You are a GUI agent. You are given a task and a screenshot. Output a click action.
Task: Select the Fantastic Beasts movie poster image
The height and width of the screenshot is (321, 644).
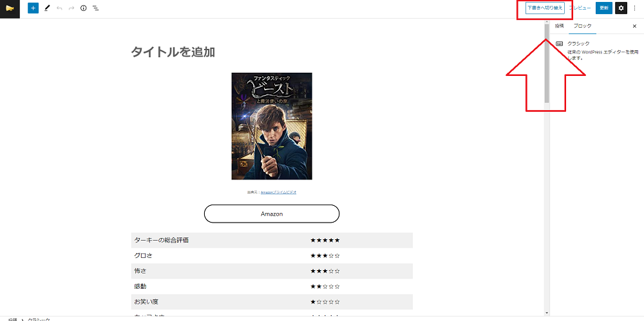272,126
